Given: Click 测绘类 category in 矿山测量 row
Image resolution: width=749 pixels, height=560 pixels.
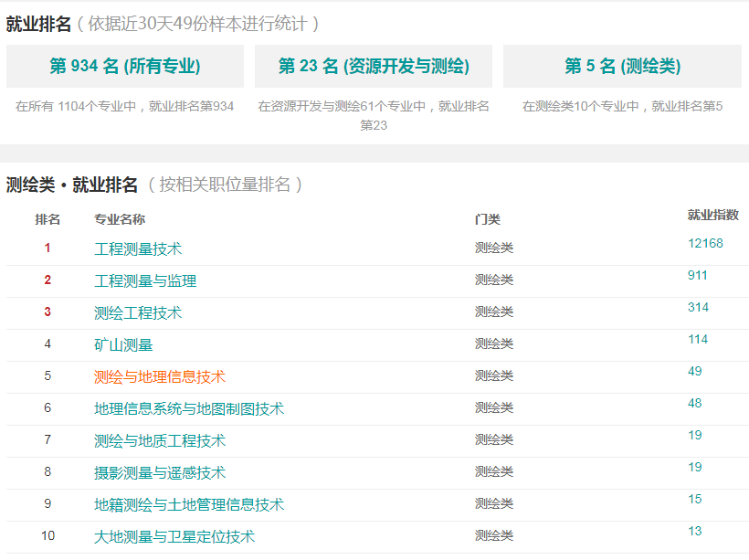Looking at the screenshot, I should pyautogui.click(x=494, y=344).
